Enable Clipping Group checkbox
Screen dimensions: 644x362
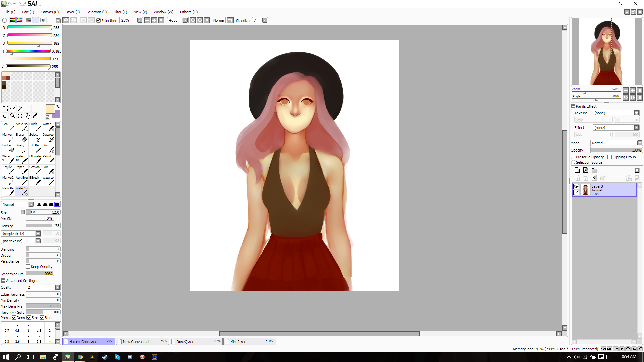point(610,157)
